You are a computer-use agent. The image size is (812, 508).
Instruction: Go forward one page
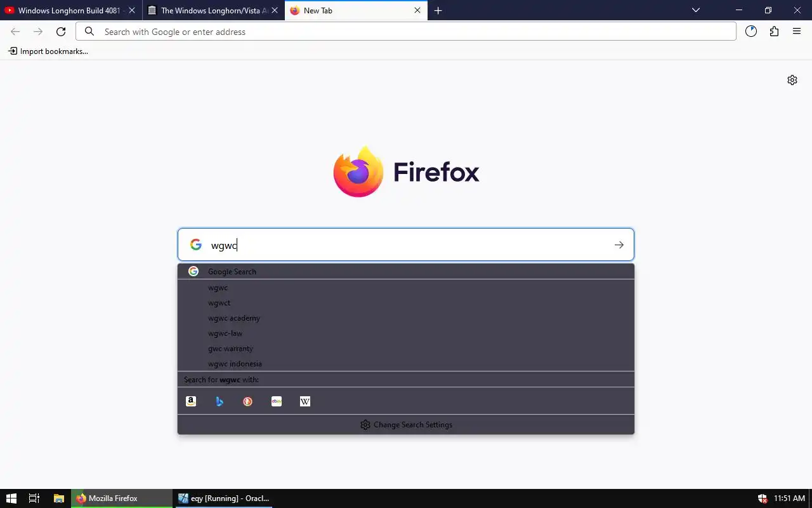click(x=38, y=32)
